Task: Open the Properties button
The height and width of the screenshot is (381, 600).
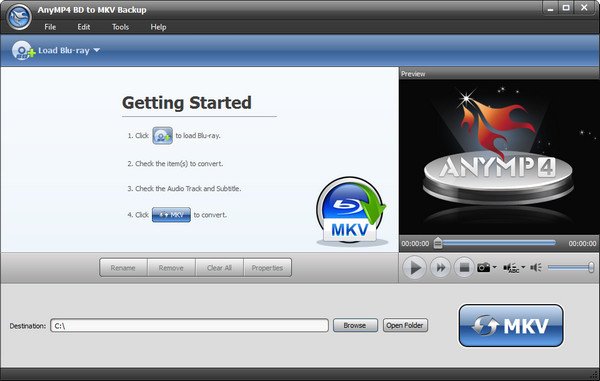Action: point(267,268)
